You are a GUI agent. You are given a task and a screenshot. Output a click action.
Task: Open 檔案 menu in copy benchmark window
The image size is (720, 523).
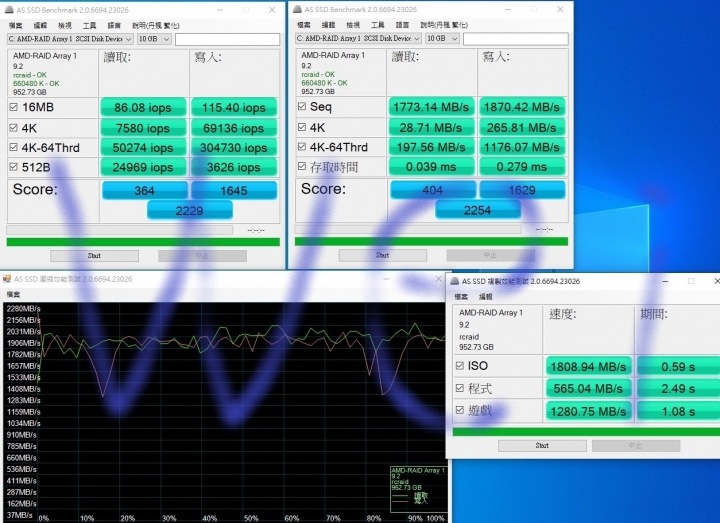point(461,297)
